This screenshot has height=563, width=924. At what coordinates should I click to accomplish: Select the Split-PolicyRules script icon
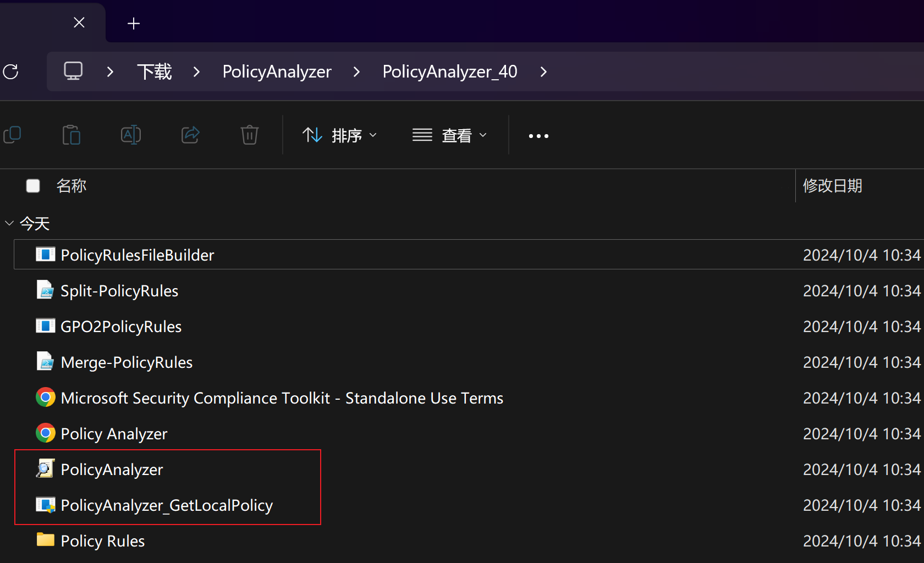click(46, 290)
